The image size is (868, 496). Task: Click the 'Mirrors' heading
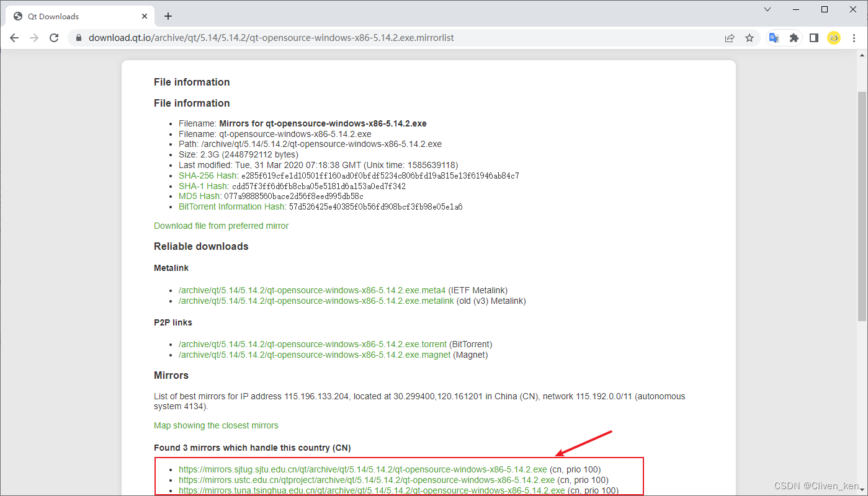[x=171, y=375]
